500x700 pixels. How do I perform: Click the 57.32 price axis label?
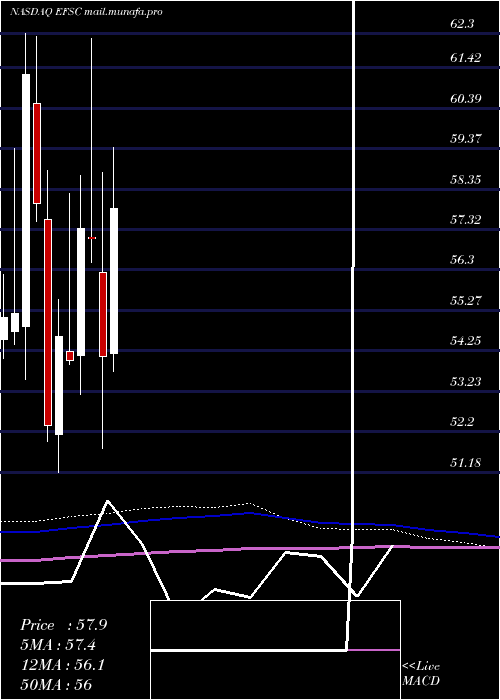pyautogui.click(x=466, y=219)
